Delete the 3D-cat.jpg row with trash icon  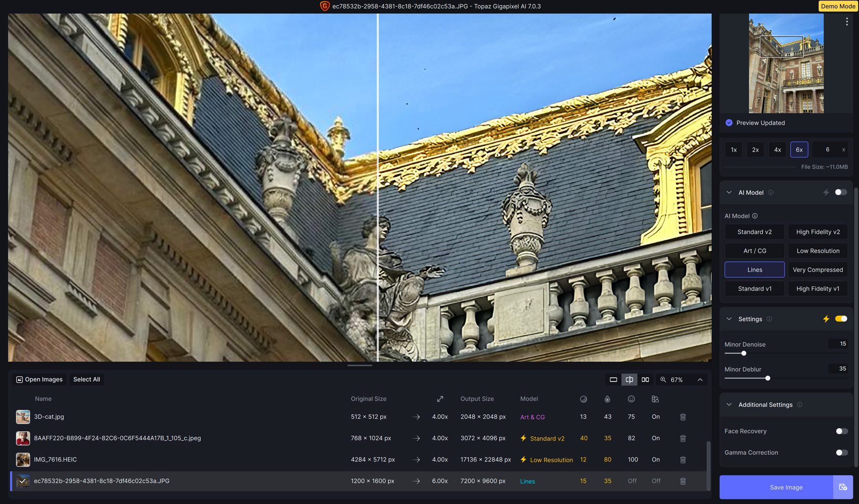(x=682, y=417)
